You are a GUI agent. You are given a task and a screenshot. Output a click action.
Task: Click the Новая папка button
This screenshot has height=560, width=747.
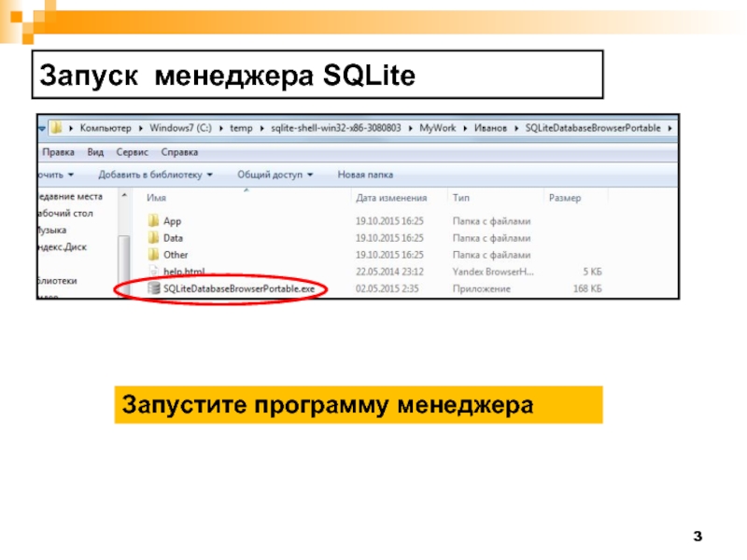coord(365,175)
